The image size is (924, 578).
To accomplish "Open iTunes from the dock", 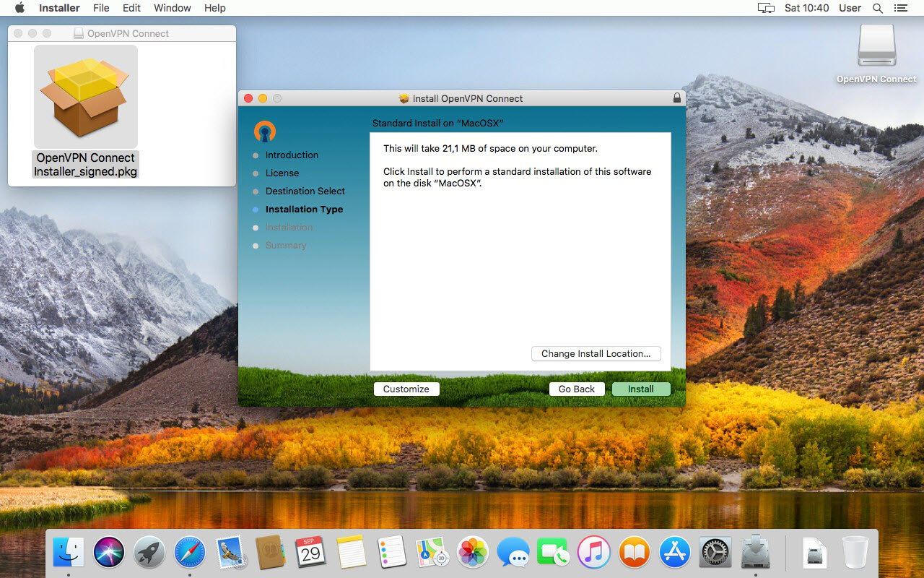I will [x=594, y=553].
